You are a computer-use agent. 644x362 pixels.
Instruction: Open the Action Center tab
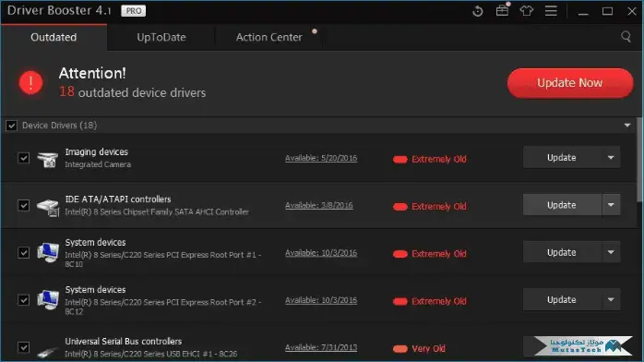pos(269,37)
